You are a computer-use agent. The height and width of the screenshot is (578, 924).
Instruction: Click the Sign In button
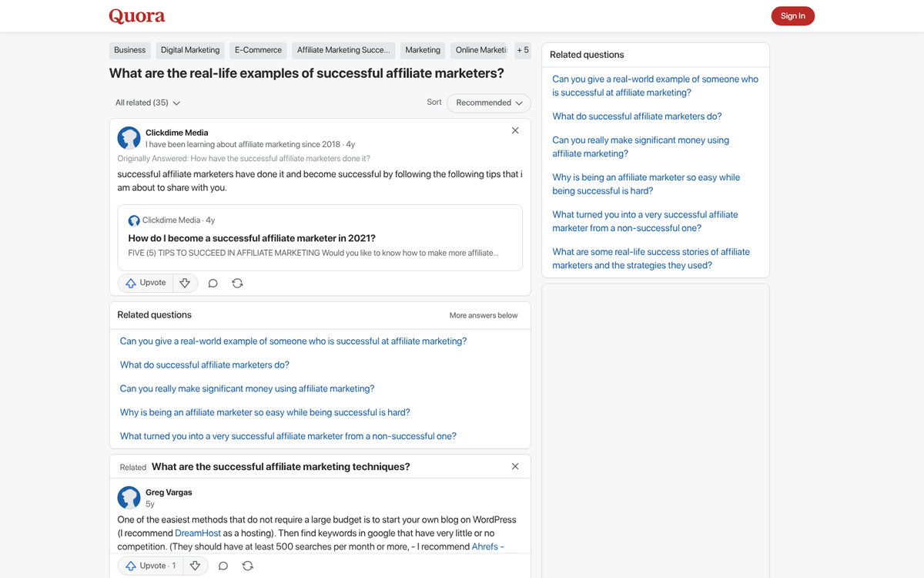tap(792, 15)
